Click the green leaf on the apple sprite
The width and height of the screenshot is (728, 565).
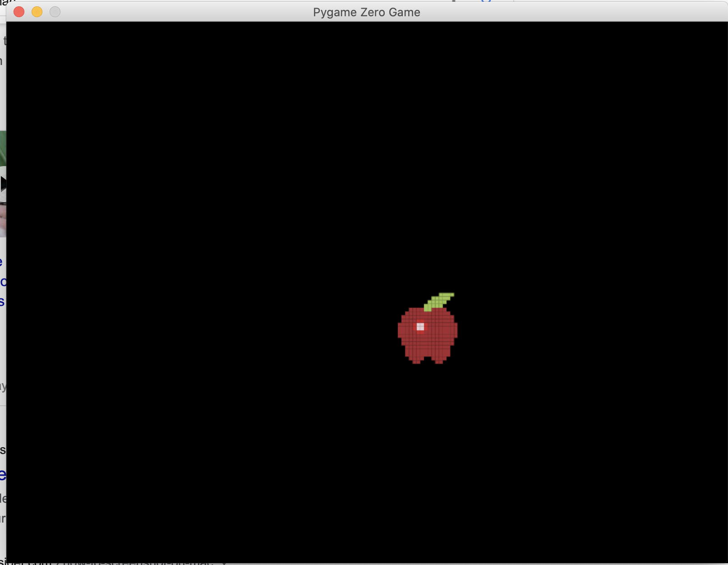pos(438,300)
